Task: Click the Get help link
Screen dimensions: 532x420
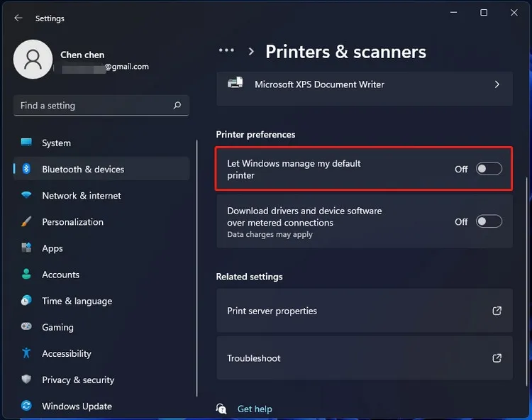Action: pyautogui.click(x=255, y=409)
